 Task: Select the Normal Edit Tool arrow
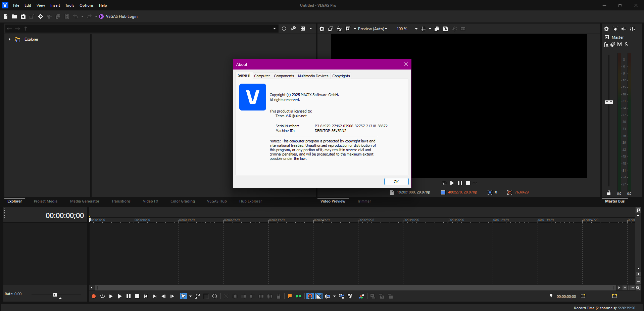(184, 296)
